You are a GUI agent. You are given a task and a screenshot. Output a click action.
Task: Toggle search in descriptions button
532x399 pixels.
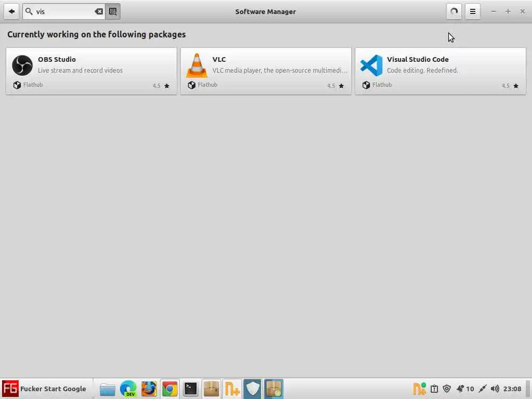click(113, 11)
